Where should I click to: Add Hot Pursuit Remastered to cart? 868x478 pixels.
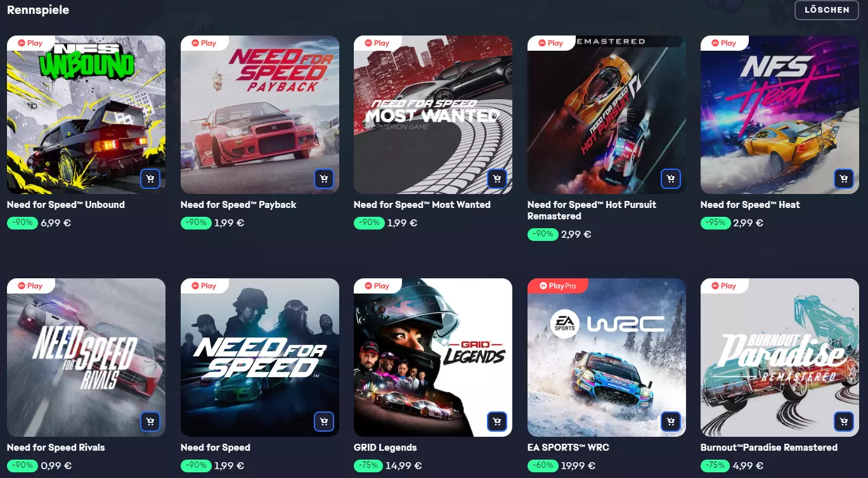671,179
